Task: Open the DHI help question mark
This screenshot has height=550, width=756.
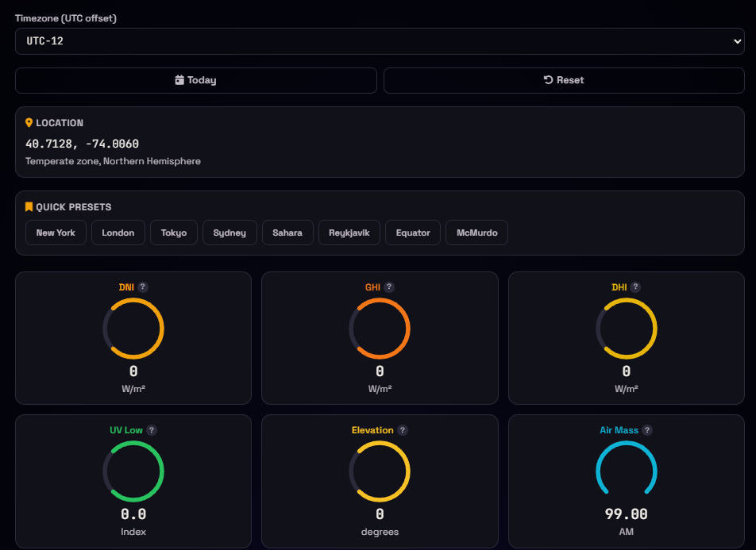Action: [x=635, y=287]
